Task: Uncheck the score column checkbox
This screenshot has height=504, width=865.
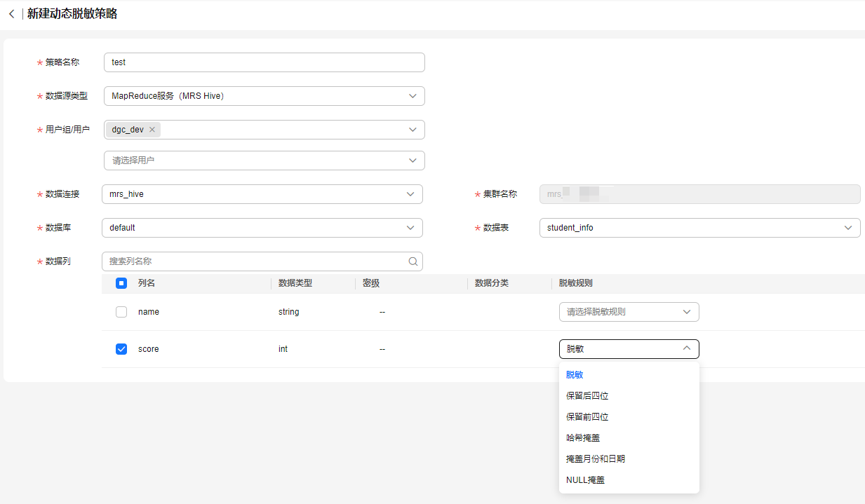Action: click(x=121, y=349)
